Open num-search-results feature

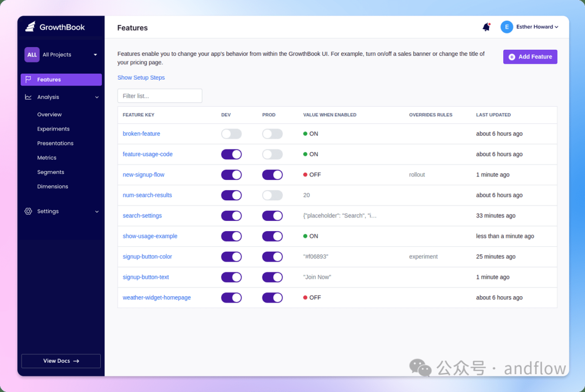pos(147,195)
